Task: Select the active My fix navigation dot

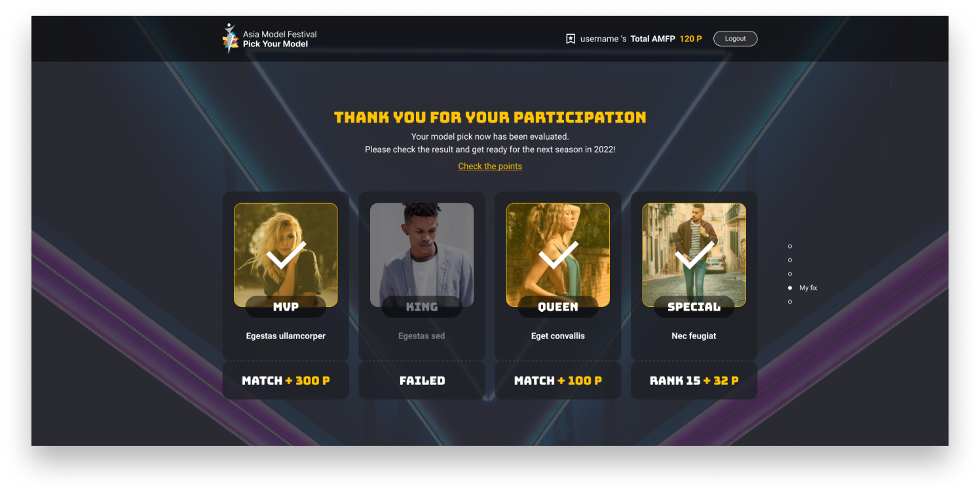Action: 790,288
